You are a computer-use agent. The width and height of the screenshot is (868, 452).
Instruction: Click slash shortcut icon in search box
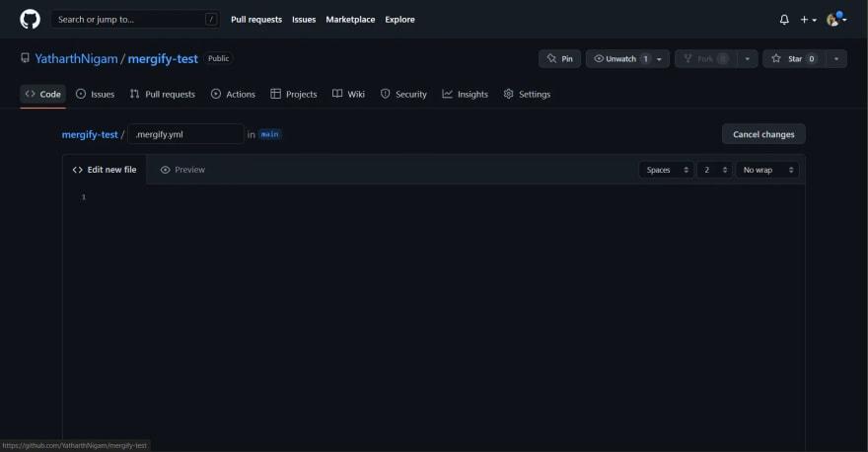(x=211, y=20)
